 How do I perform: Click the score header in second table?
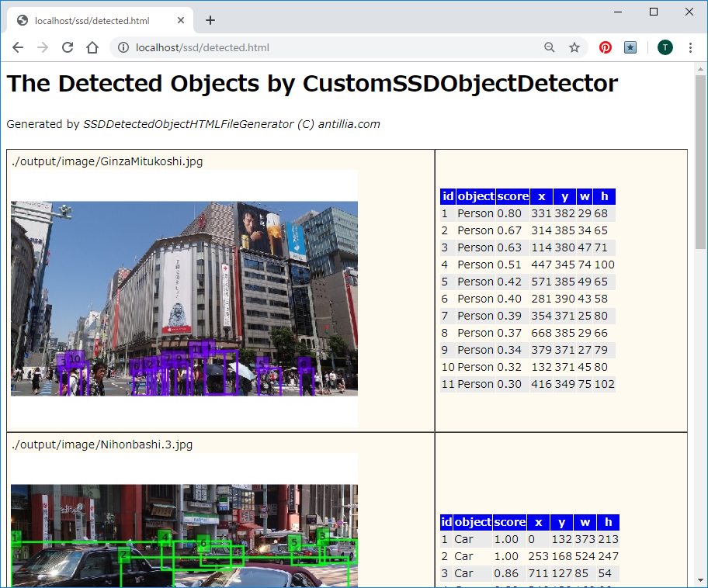tap(510, 522)
